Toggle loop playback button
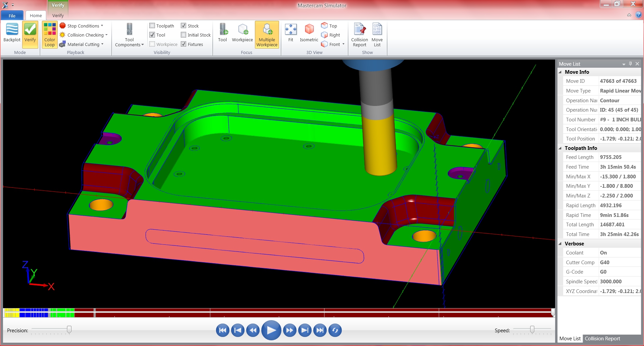 click(335, 330)
